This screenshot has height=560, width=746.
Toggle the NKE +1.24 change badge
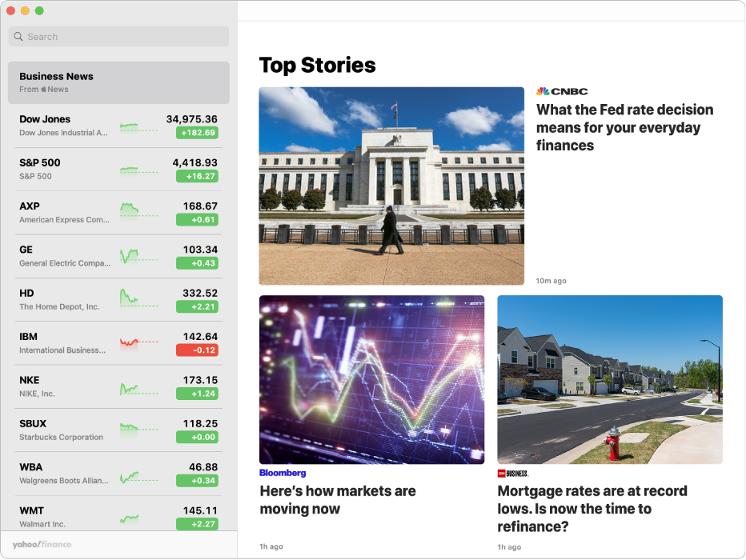[x=197, y=394]
